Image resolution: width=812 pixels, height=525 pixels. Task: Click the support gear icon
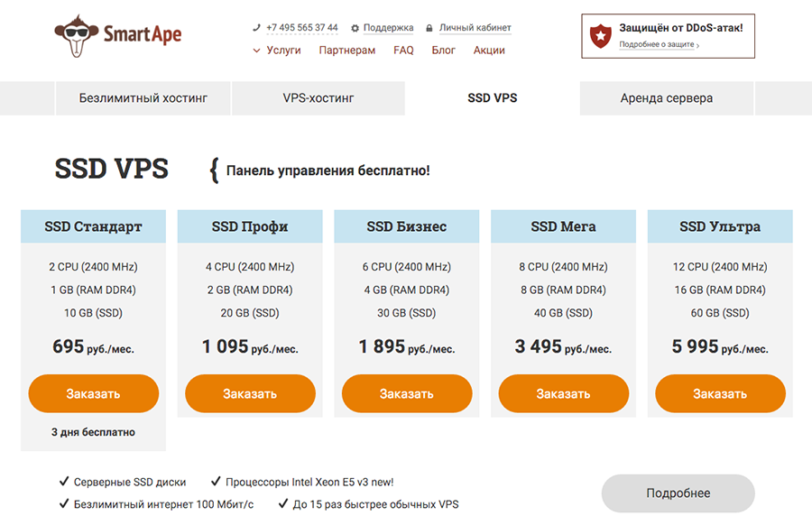coord(355,29)
